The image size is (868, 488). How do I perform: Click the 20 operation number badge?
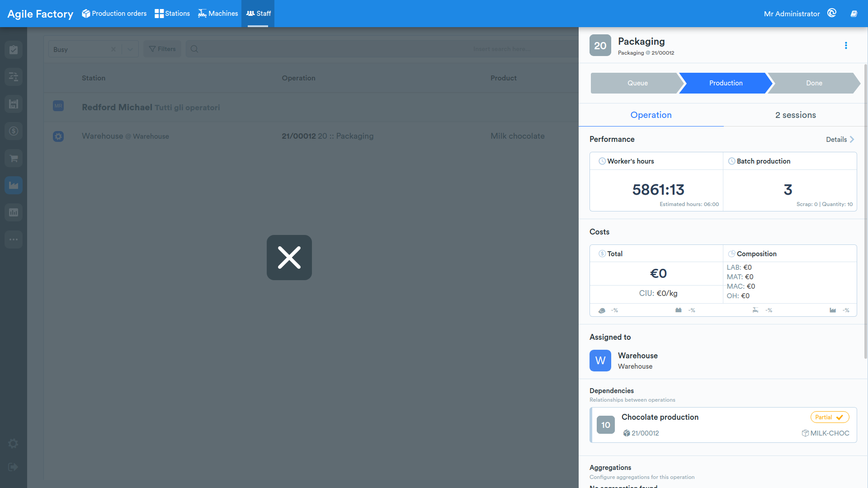click(x=600, y=45)
